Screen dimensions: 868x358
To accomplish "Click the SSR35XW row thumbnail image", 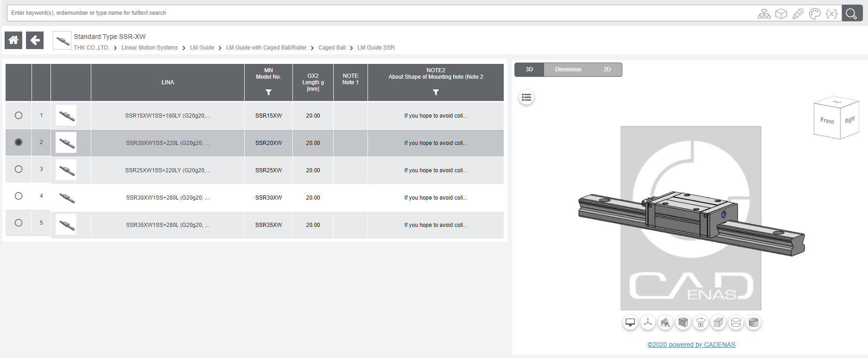I will coord(66,225).
